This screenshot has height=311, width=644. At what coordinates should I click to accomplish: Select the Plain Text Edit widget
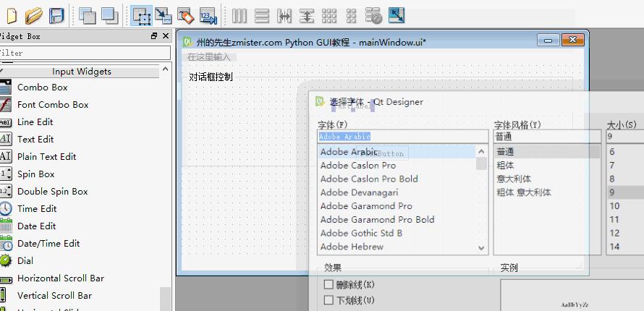point(46,156)
